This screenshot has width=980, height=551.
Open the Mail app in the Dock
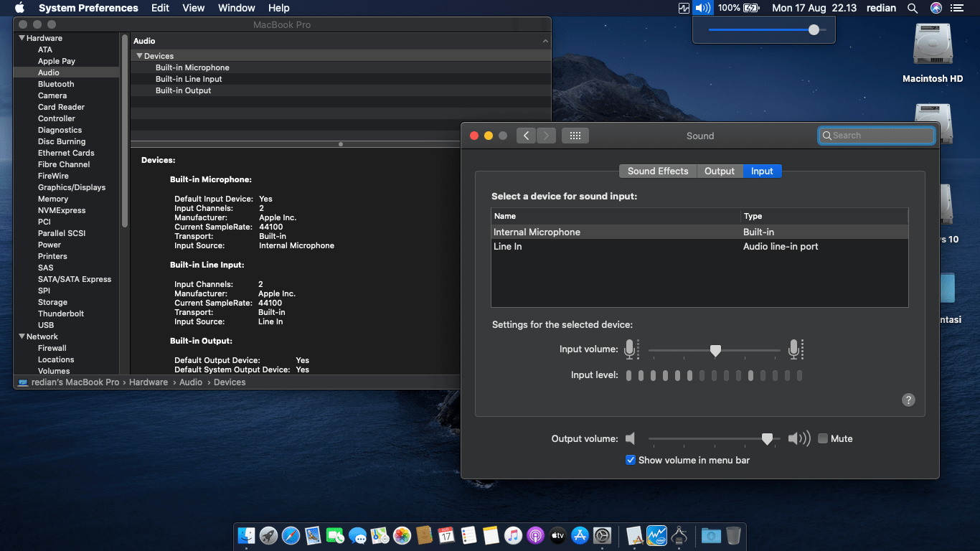(313, 535)
